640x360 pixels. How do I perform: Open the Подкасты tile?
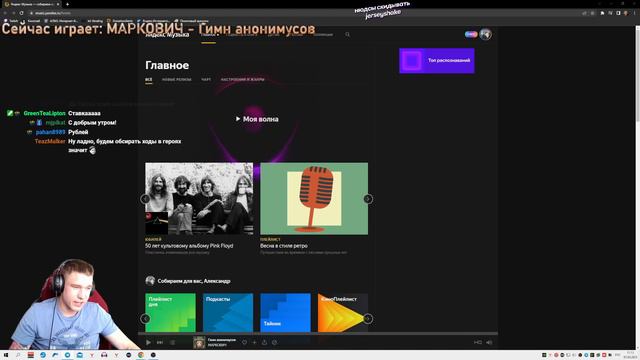click(x=228, y=313)
